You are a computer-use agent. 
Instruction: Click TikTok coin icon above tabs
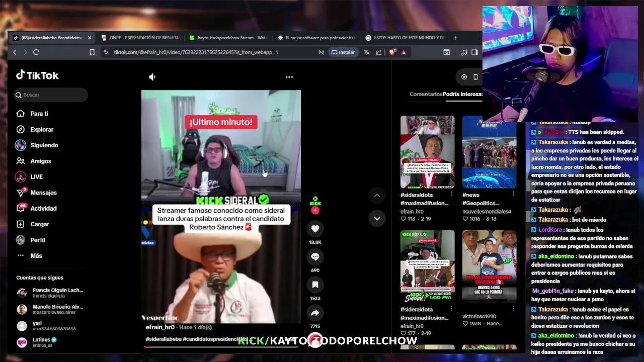coord(464,77)
